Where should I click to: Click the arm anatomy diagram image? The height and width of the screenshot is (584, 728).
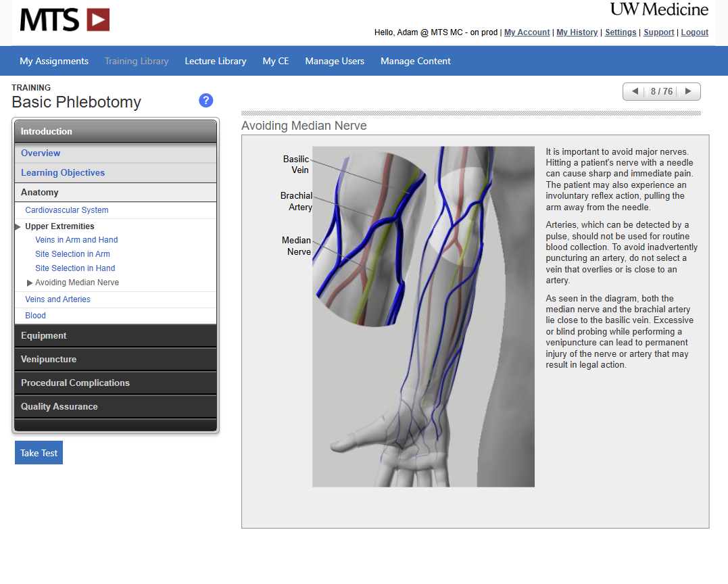423,316
